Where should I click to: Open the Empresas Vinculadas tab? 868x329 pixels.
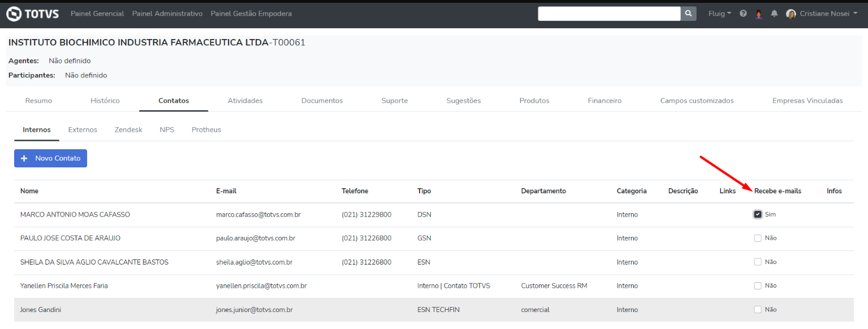point(807,101)
